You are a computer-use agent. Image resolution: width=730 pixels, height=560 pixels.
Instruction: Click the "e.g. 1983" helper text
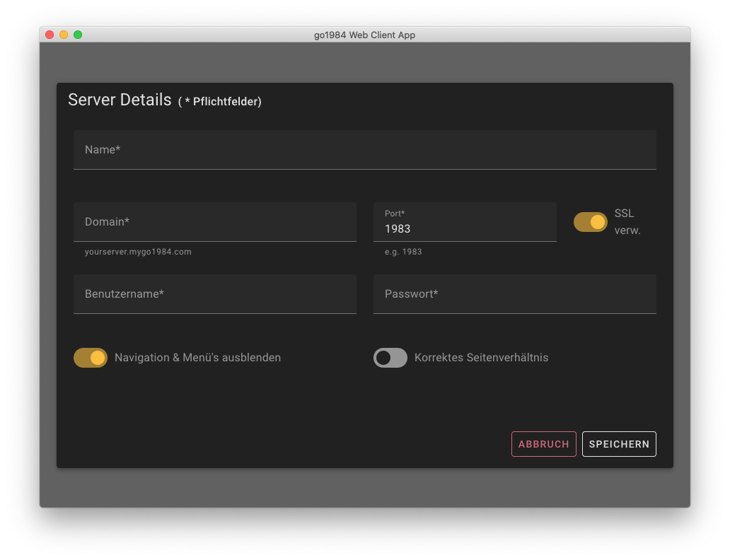coord(403,252)
